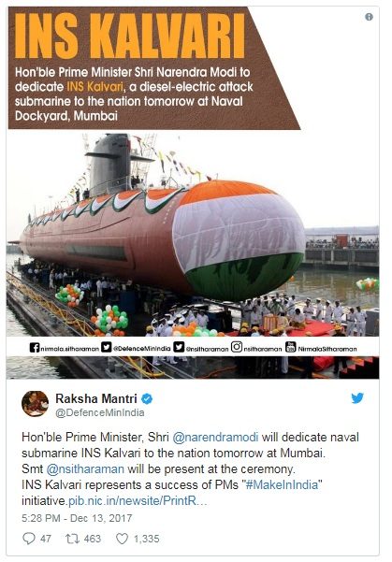Image resolution: width=392 pixels, height=562 pixels.
Task: Click the @DefenceMinIndia handle
Action: pyautogui.click(x=100, y=413)
